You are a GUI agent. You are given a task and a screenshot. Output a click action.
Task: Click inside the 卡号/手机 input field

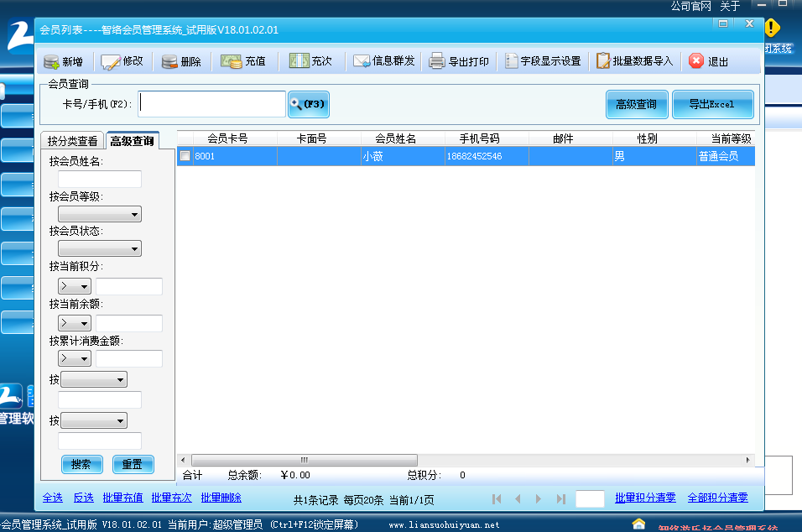210,103
